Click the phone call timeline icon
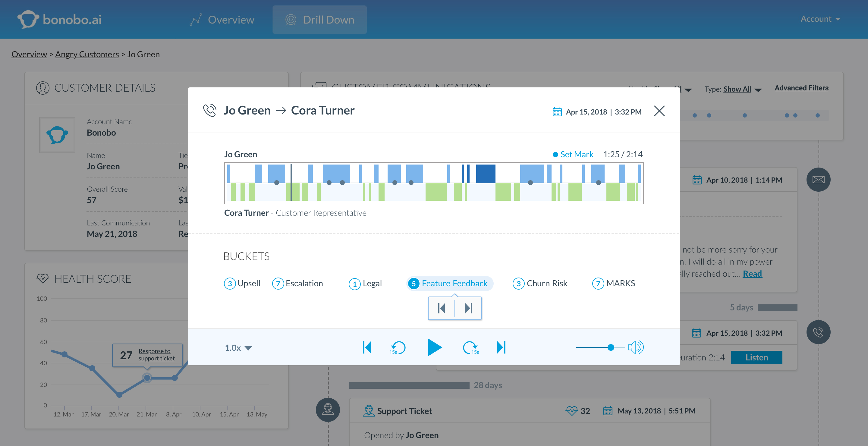The image size is (868, 446). click(x=818, y=332)
